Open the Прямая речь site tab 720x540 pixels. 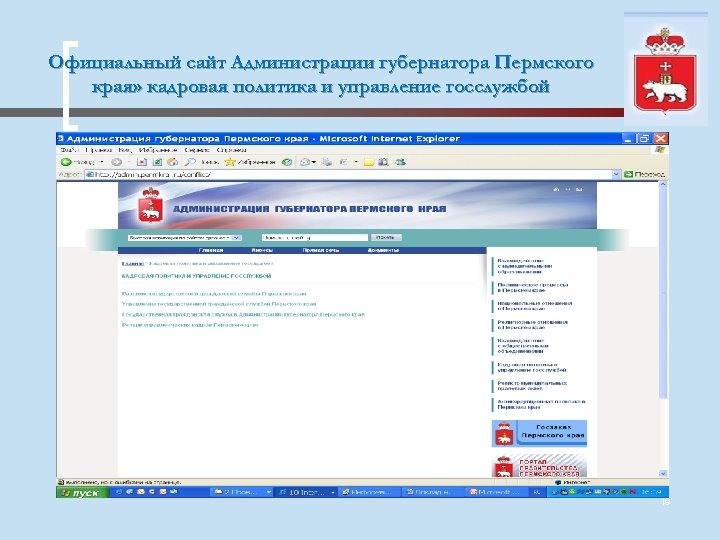click(321, 250)
